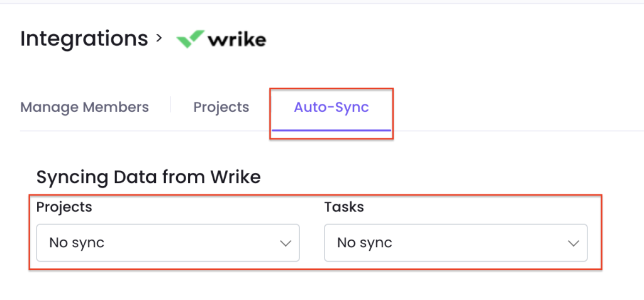Click the Projects field label above dropdown
The image size is (644, 300).
(64, 207)
